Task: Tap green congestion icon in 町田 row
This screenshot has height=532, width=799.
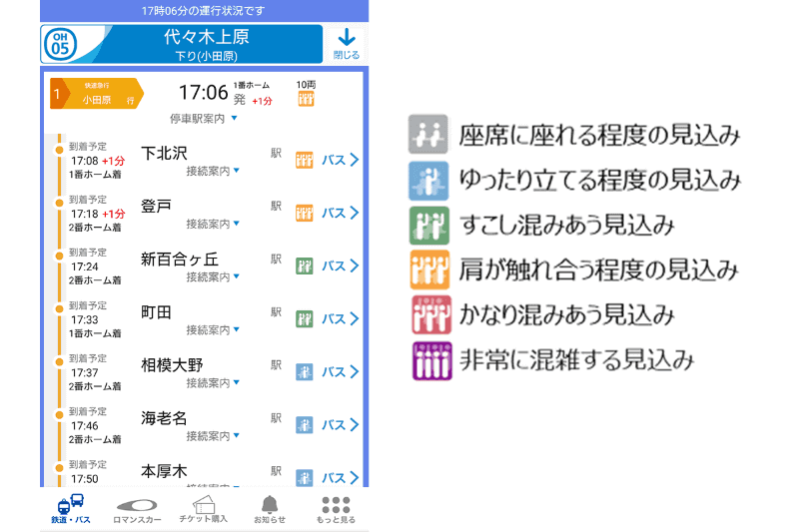Action: coord(305,319)
